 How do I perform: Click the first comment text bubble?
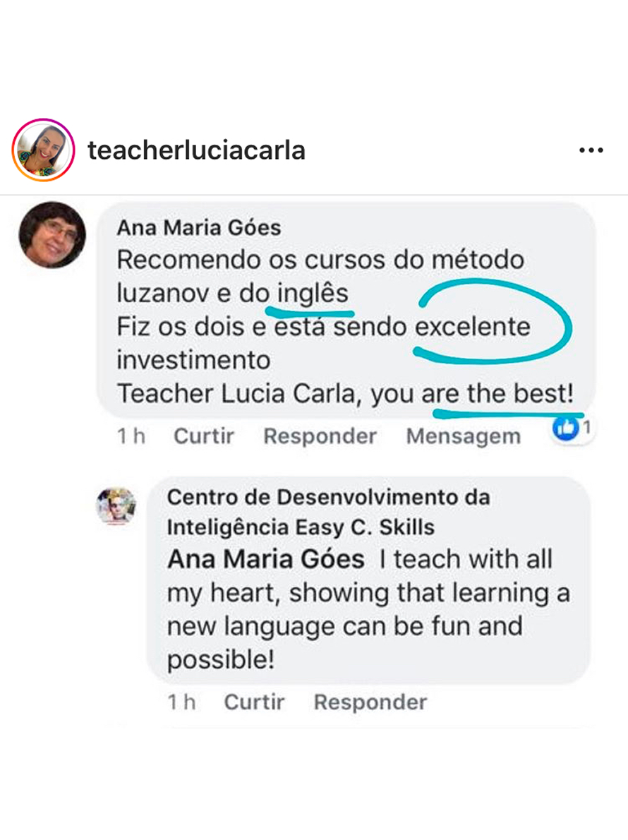[346, 311]
